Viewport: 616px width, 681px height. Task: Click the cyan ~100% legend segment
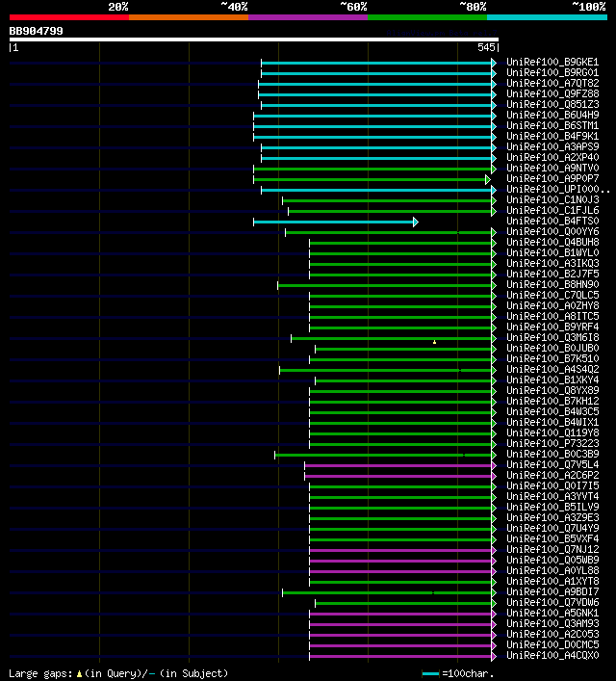click(547, 17)
